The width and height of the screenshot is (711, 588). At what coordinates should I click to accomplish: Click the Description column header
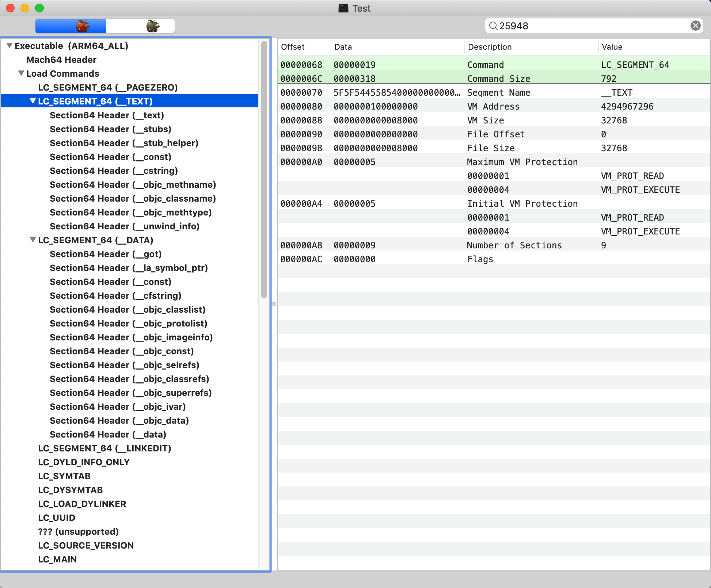coord(532,47)
